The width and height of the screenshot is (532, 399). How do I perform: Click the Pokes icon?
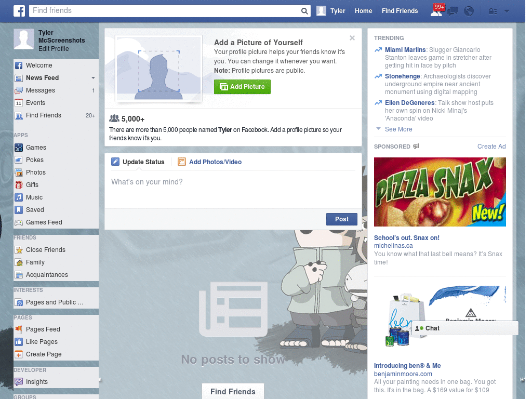(x=19, y=160)
